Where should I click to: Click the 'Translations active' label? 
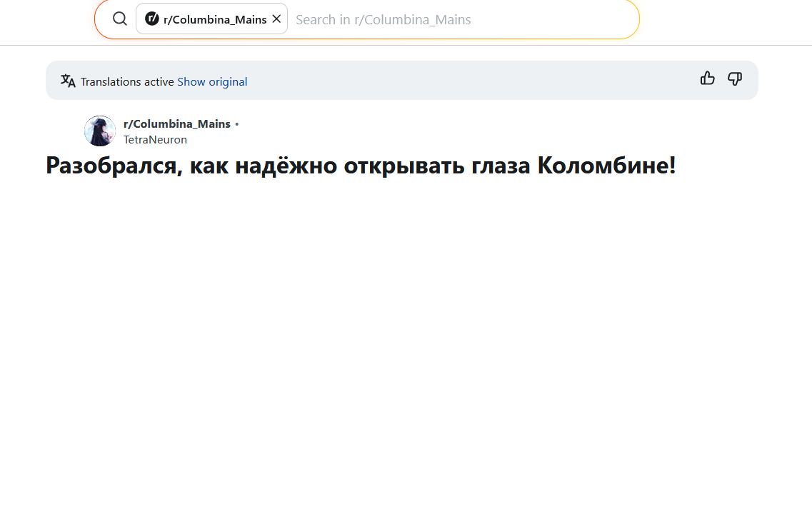coord(127,81)
